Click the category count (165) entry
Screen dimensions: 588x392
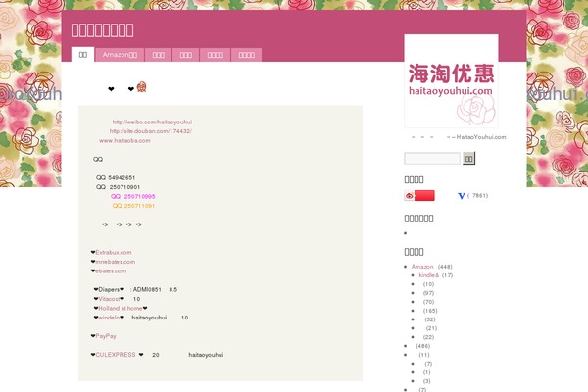point(430,311)
